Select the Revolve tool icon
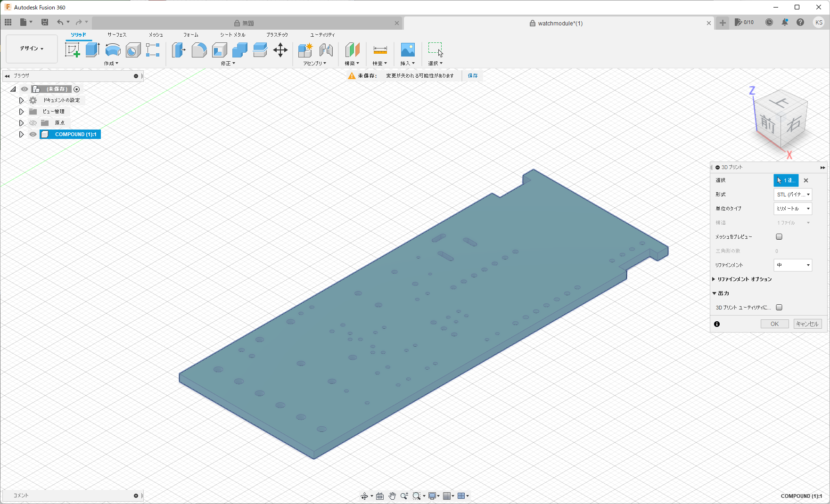 tap(113, 49)
